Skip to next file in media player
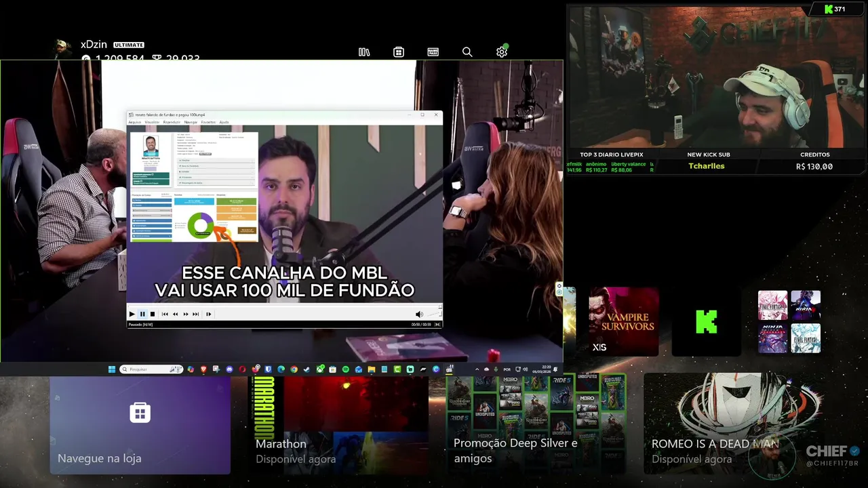868x488 pixels. 196,314
